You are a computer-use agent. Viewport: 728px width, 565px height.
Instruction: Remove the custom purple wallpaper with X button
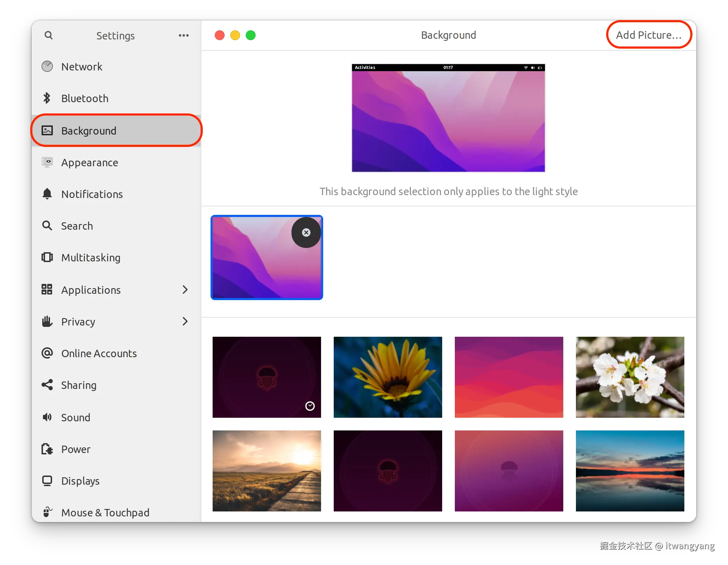tap(306, 232)
